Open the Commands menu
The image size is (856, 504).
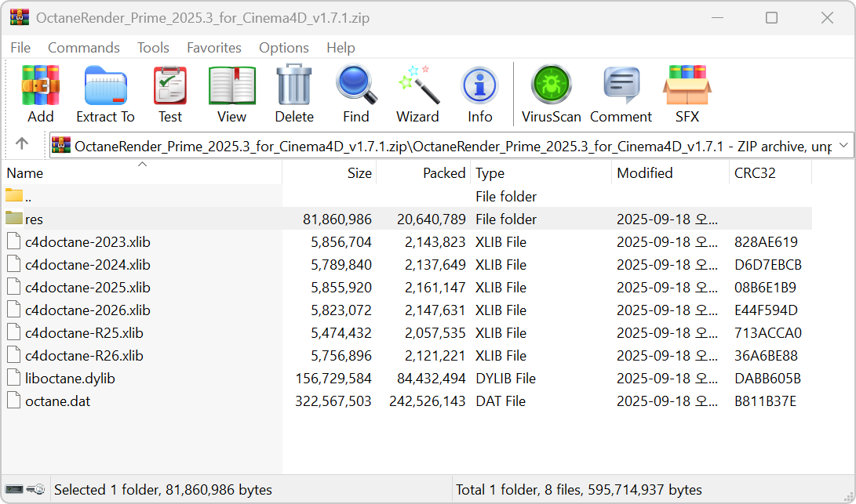coord(84,48)
